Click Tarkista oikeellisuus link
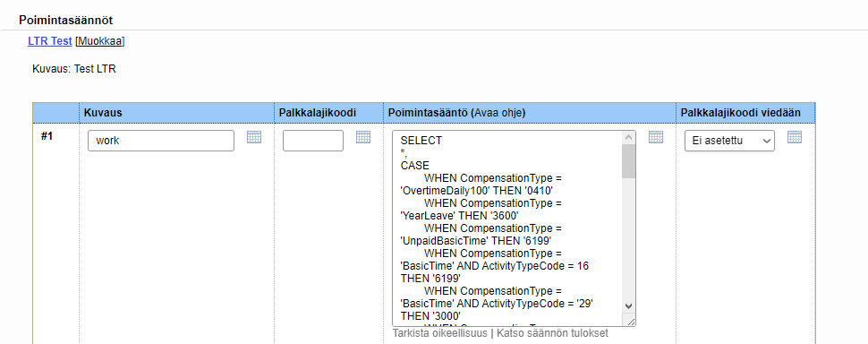This screenshot has height=344, width=868. 439,333
